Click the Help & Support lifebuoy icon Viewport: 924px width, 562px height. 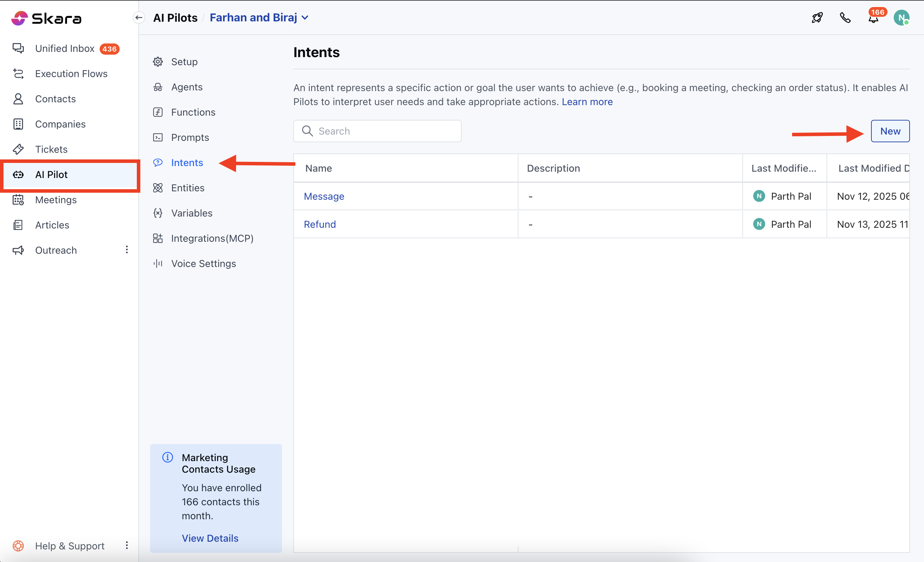(18, 546)
